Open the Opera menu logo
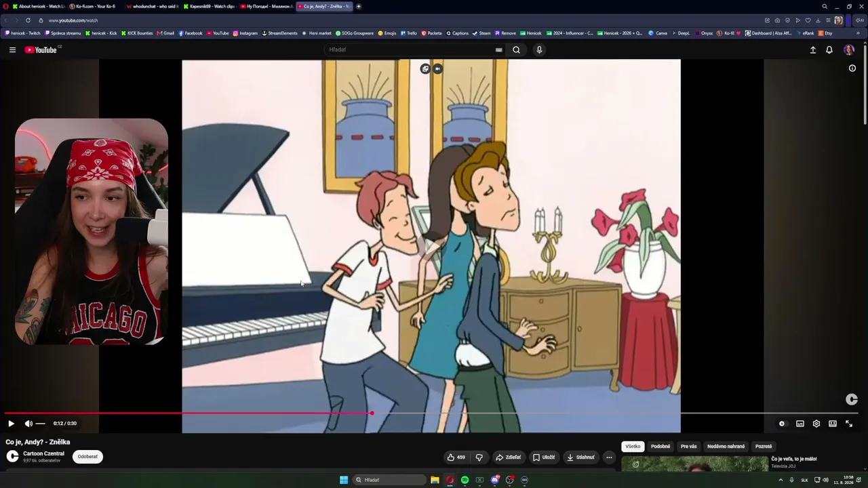Viewport: 868px width, 488px height. [x=5, y=6]
